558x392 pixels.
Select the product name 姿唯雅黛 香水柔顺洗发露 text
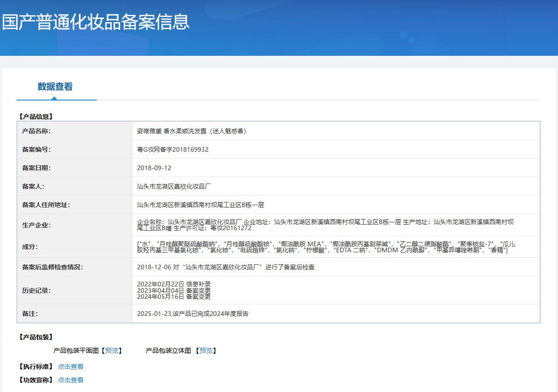point(192,131)
